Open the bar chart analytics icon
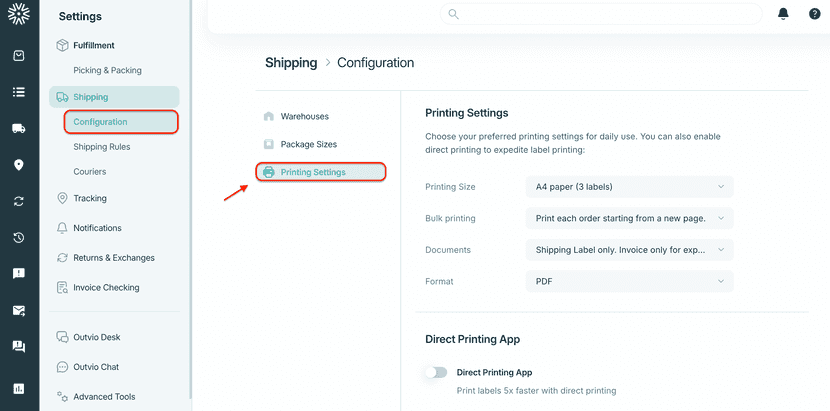Viewport: 830px width, 411px height. tap(19, 388)
